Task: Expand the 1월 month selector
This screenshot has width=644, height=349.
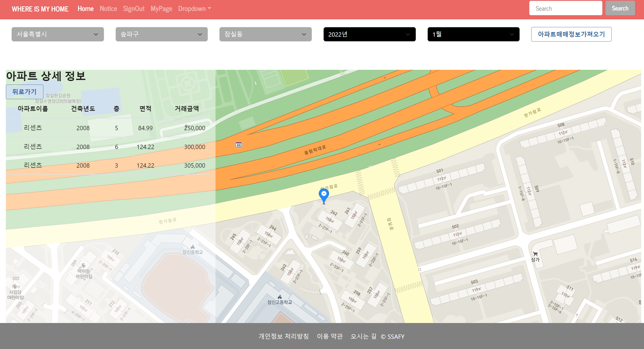Action: (x=473, y=34)
